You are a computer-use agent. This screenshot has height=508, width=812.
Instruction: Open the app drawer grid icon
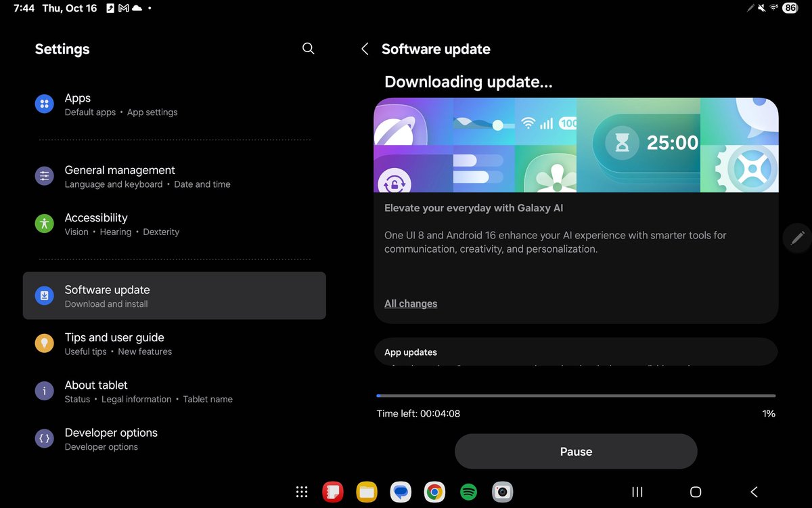pos(302,492)
